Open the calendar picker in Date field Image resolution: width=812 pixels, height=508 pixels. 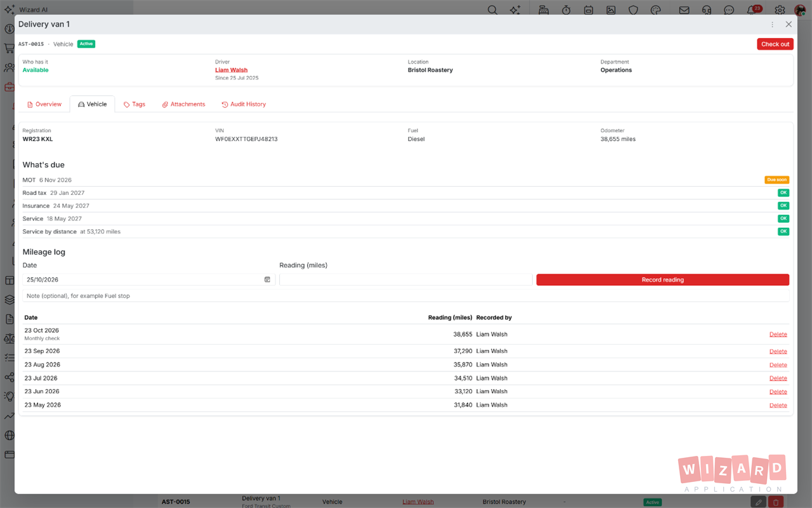click(x=267, y=279)
